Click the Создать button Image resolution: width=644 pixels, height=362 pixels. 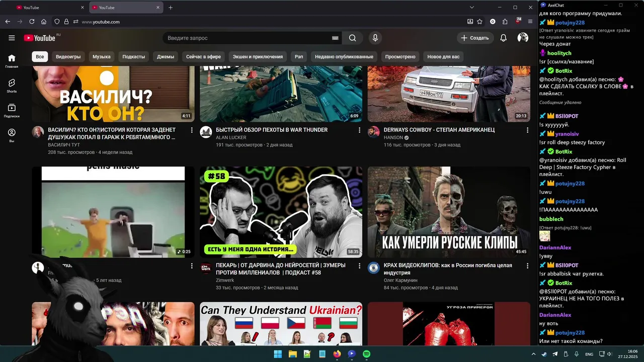tap(474, 38)
